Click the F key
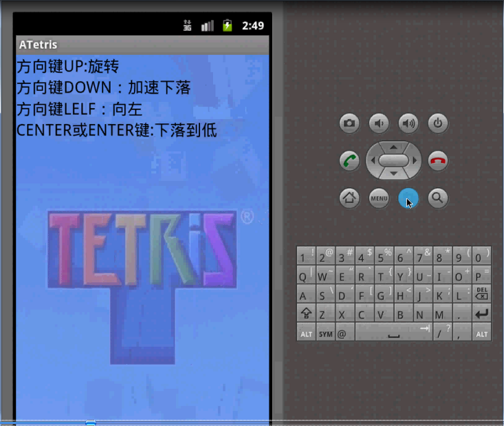Viewport: 504px width, 426px height. (364, 293)
